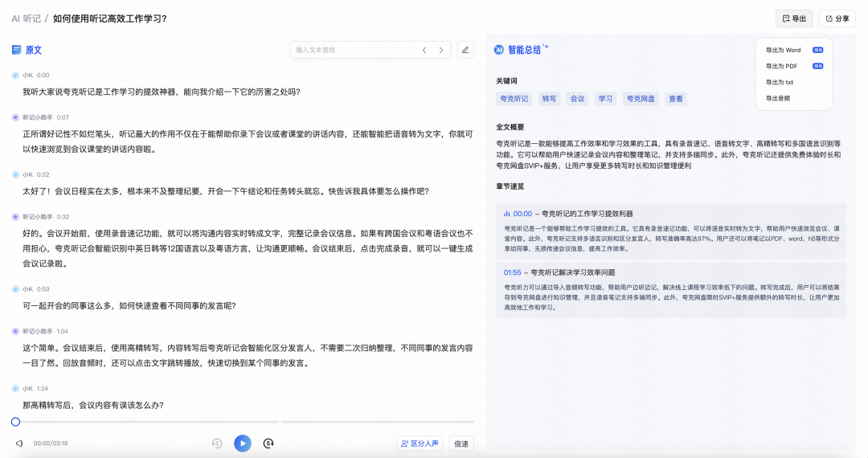868x458 pixels.
Task: Click the audio progress slider handle
Action: point(15,422)
